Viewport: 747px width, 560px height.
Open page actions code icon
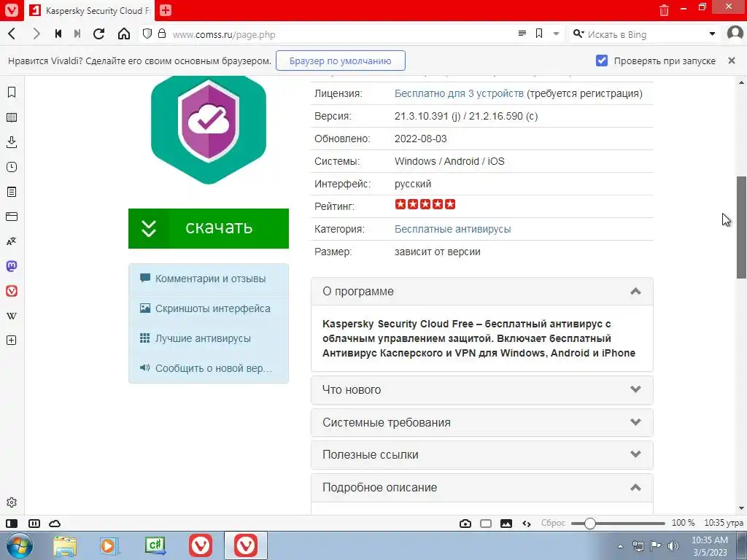(527, 524)
